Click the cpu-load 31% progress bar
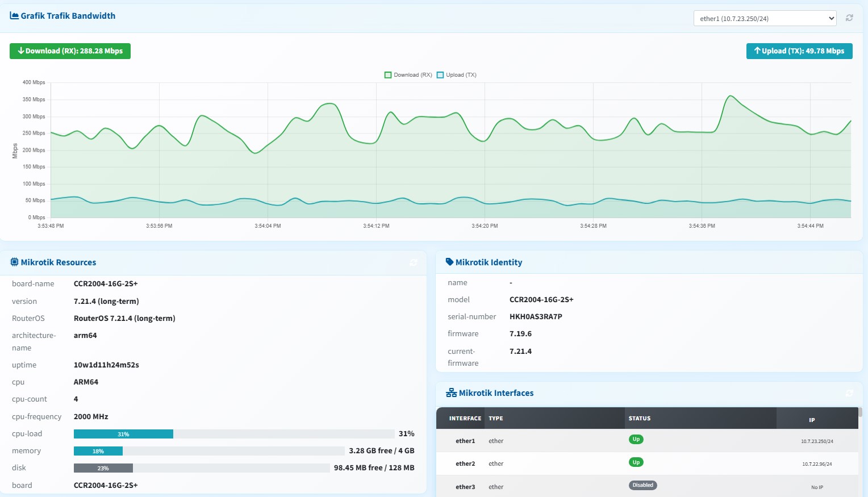This screenshot has width=868, height=497. point(234,434)
